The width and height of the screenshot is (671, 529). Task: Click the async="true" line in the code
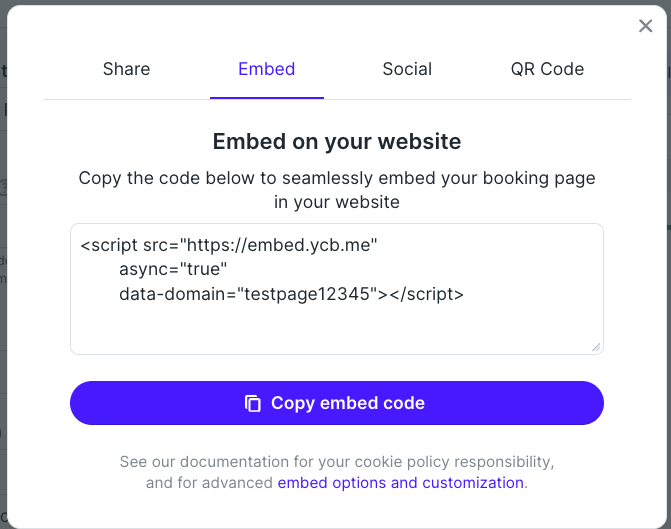[x=173, y=269]
